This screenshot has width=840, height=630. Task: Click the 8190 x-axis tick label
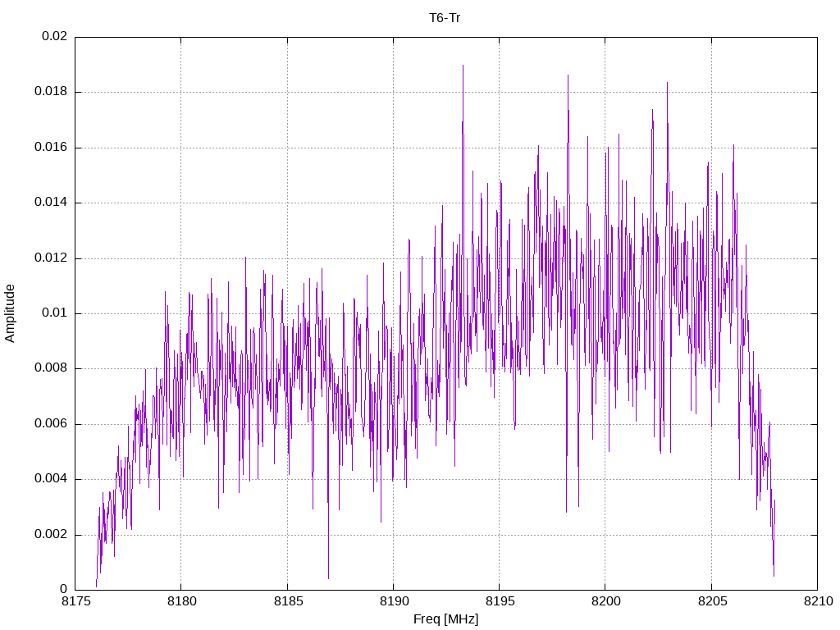pyautogui.click(x=395, y=601)
